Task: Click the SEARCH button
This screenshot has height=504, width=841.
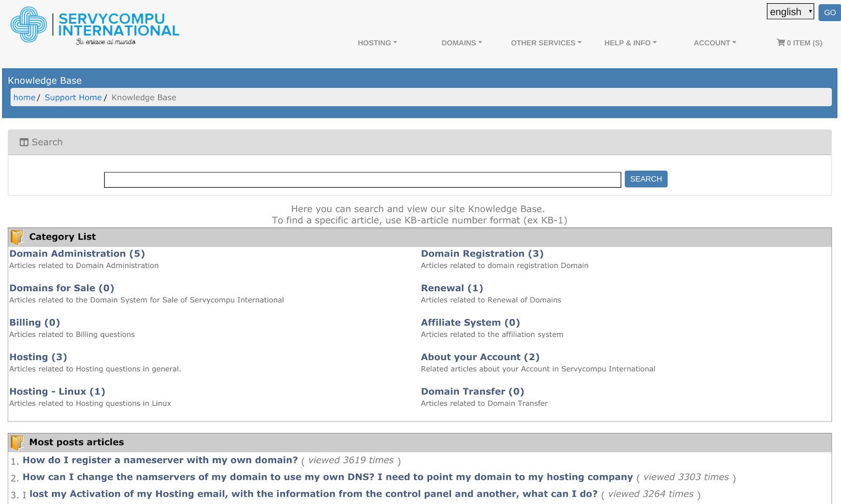Action: pyautogui.click(x=646, y=179)
